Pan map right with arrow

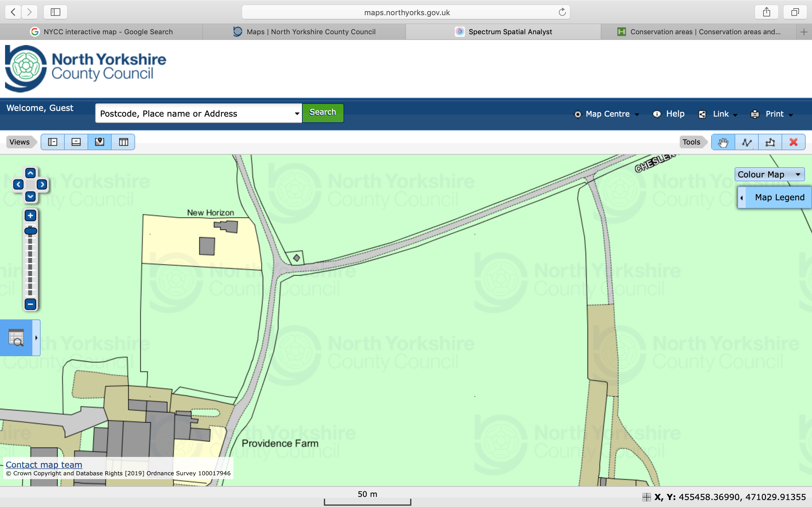pyautogui.click(x=42, y=184)
